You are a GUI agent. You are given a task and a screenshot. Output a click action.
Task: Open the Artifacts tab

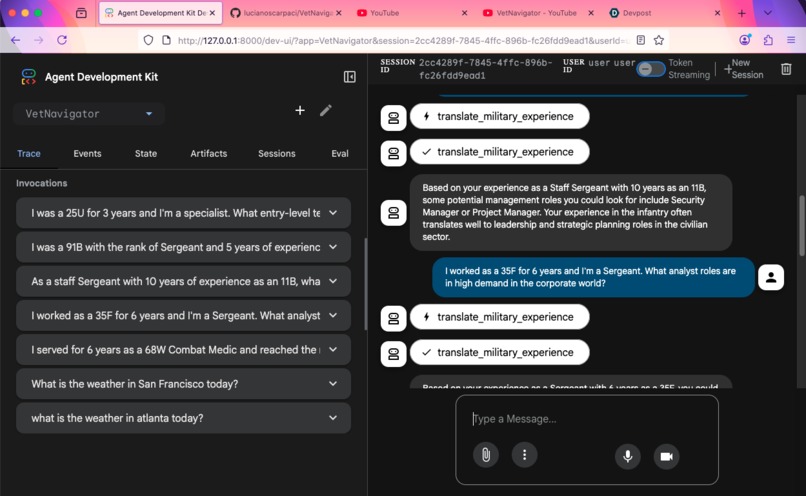pos(209,154)
